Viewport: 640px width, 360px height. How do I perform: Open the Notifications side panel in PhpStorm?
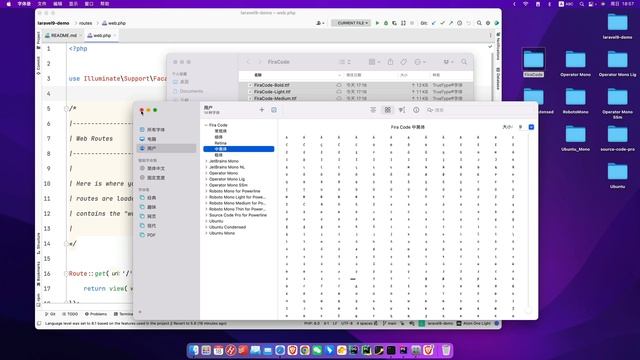pyautogui.click(x=498, y=46)
